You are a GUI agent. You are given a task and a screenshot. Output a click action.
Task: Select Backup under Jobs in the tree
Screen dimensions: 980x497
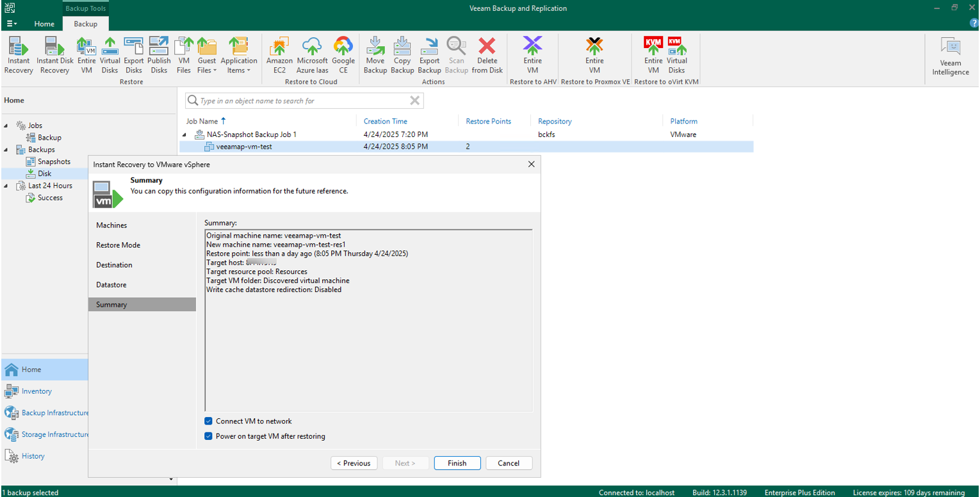pos(44,138)
